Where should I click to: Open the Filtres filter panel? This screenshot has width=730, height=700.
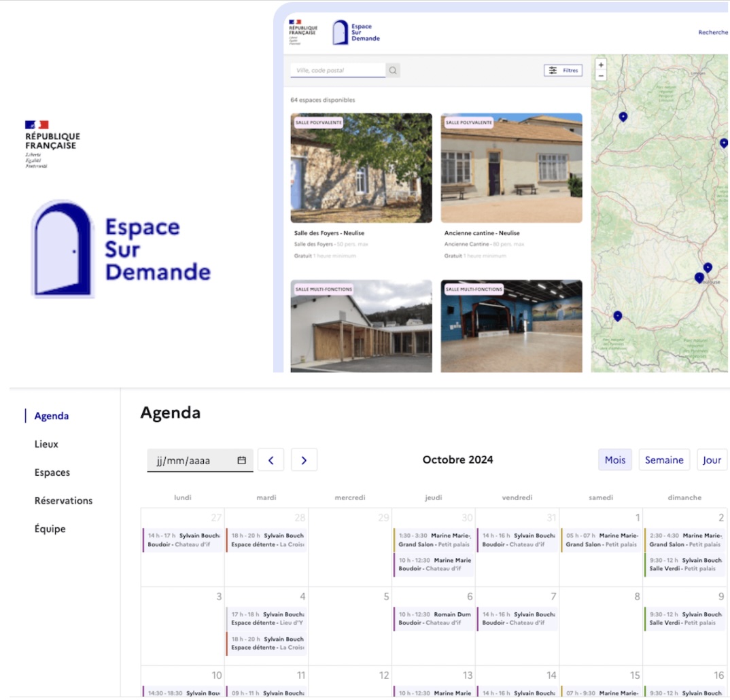pyautogui.click(x=563, y=70)
